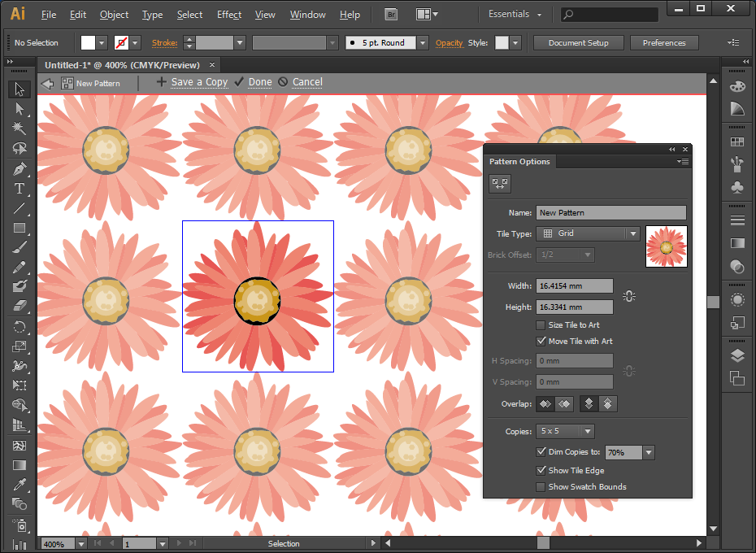756x553 pixels.
Task: Open the Layers panel
Action: 736,355
